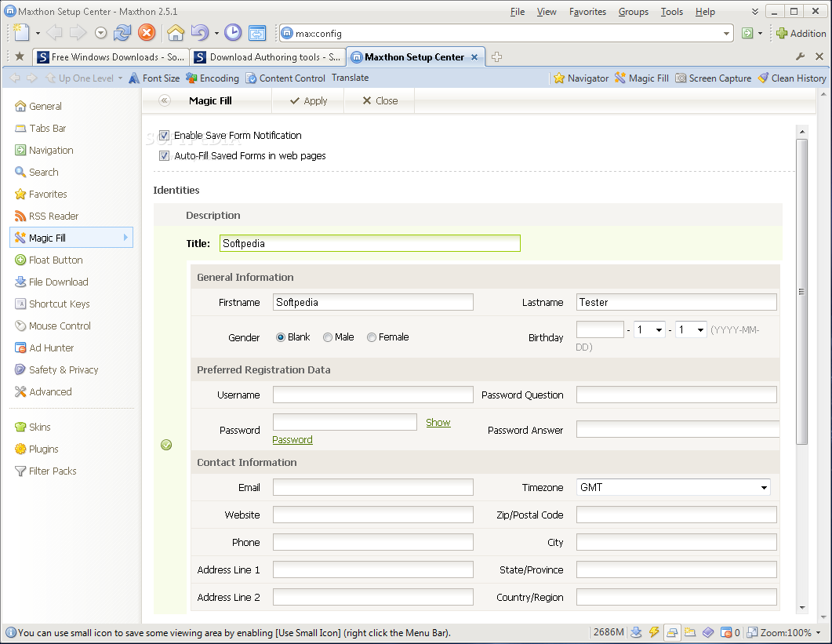Go to Home page icon
This screenshot has width=832, height=644.
click(x=176, y=33)
